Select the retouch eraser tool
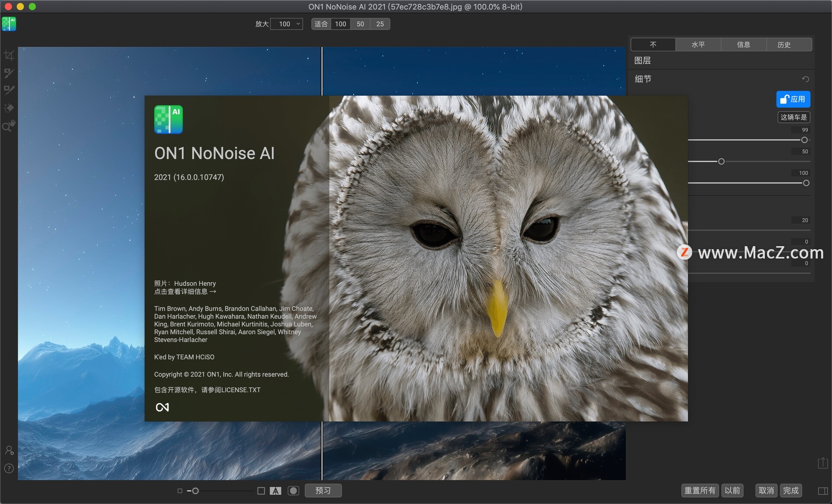This screenshot has height=504, width=832. point(9,108)
